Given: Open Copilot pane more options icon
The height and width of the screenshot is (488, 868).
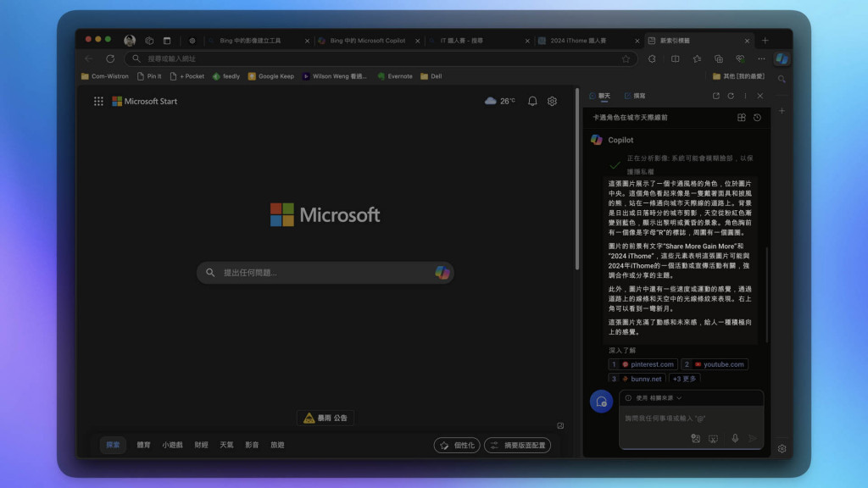Looking at the screenshot, I should (x=745, y=96).
